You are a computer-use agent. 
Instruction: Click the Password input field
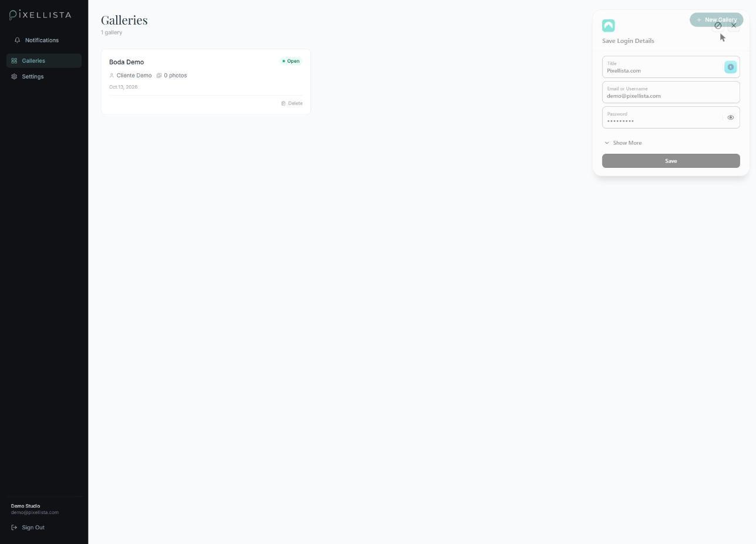(x=671, y=117)
